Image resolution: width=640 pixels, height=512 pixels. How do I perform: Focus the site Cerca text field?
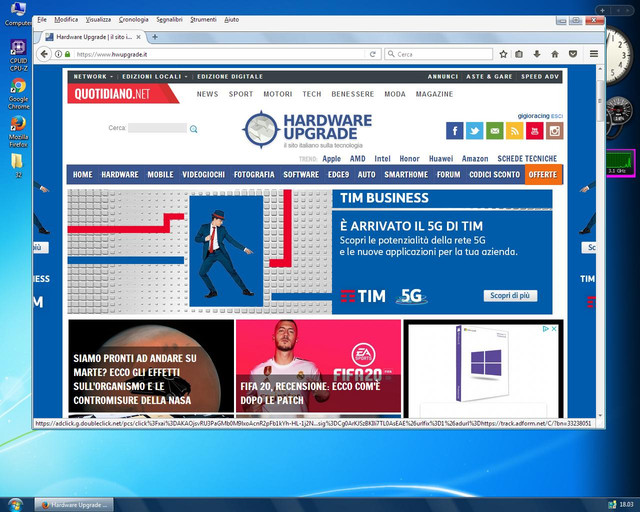[157, 128]
